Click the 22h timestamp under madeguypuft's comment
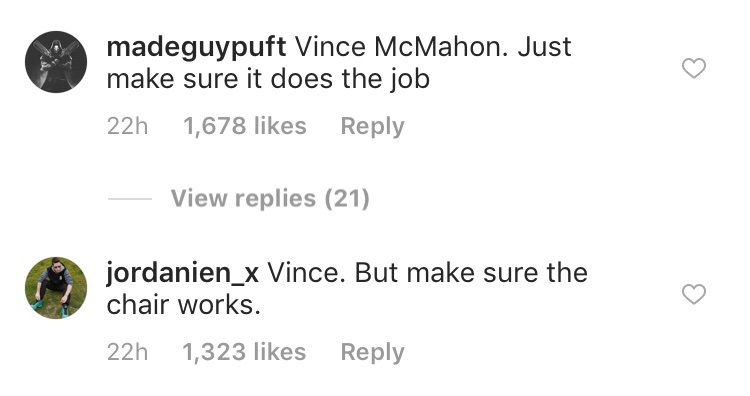 127,126
